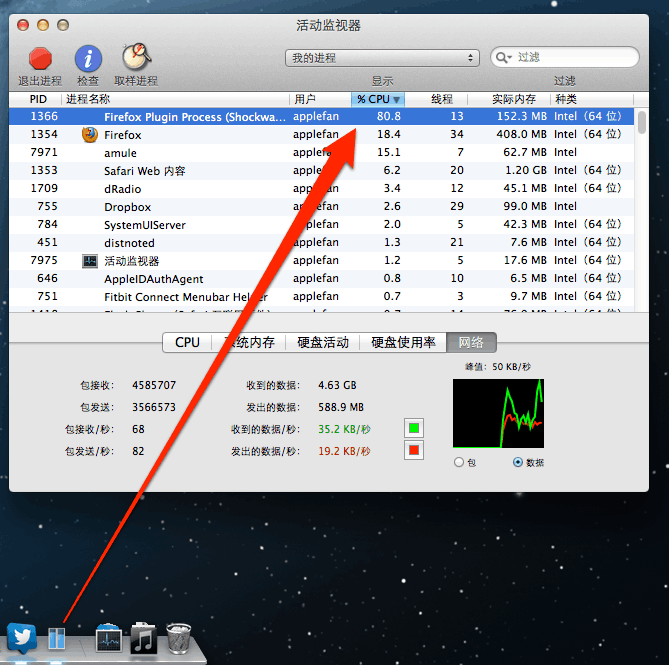This screenshot has height=665, width=669.
Task: Click the 19.2 KB/秒 sent rate
Action: tap(344, 451)
